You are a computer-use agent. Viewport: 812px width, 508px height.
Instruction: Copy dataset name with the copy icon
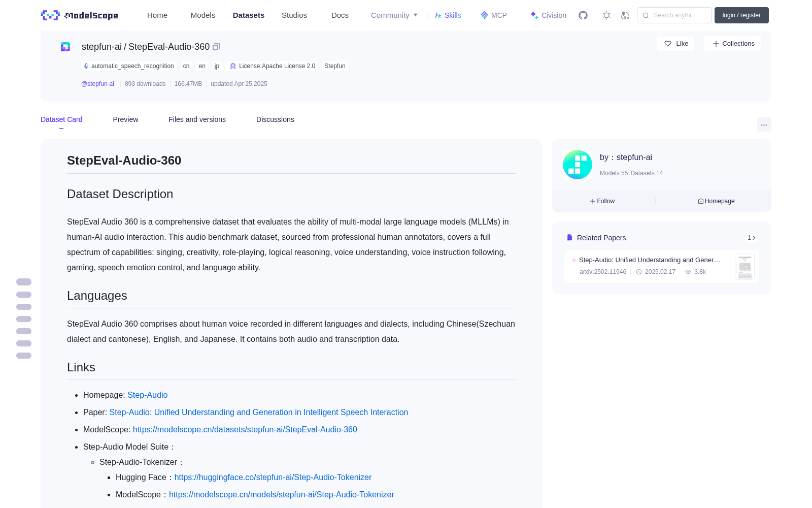(216, 47)
